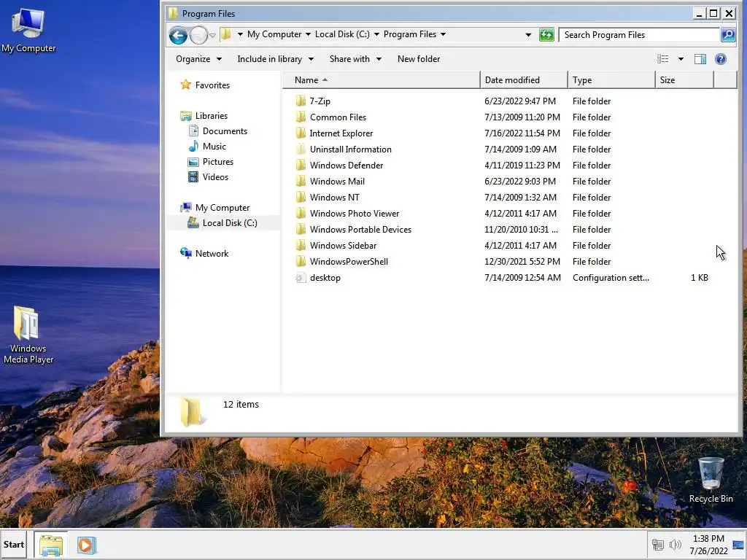Open Windows Explorer from the taskbar
The image size is (747, 560).
(51, 545)
